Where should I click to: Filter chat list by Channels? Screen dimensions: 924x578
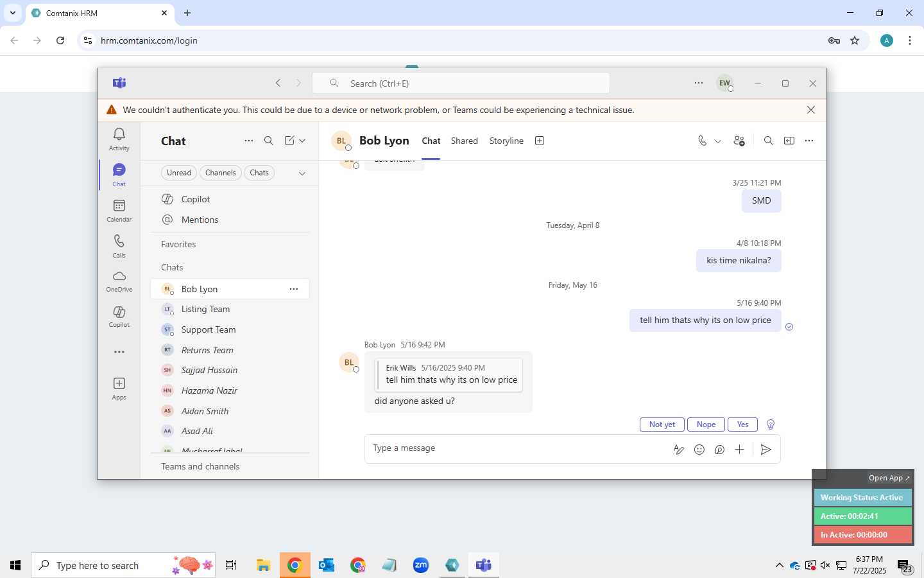[x=221, y=173]
